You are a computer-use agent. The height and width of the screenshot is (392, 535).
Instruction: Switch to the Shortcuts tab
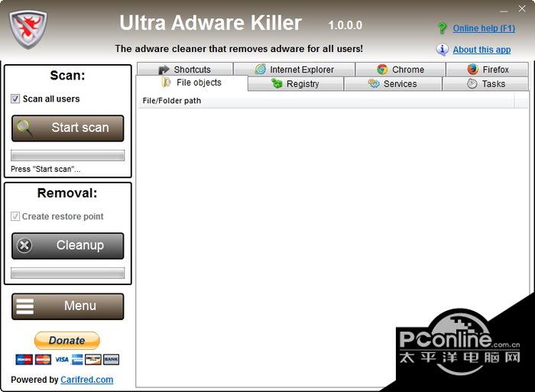click(185, 70)
